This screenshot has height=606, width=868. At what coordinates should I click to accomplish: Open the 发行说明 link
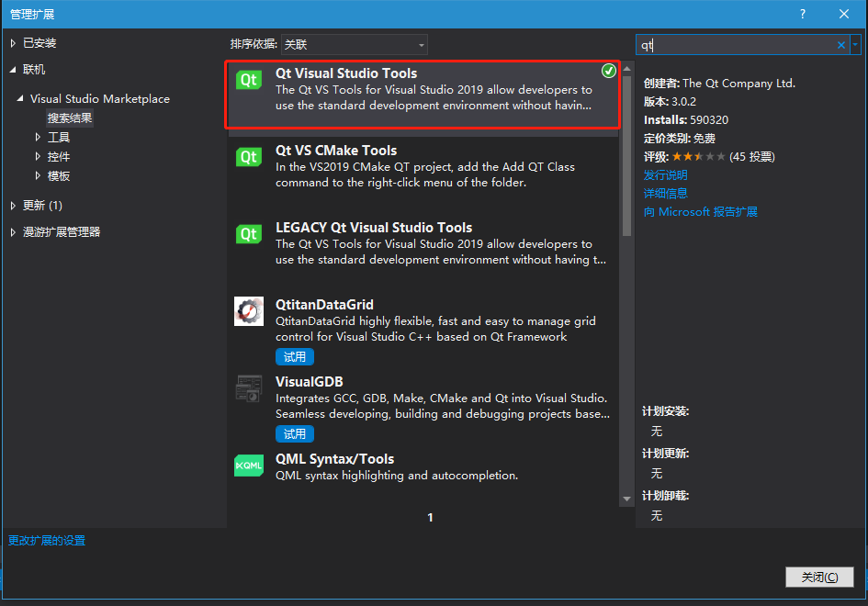[665, 174]
